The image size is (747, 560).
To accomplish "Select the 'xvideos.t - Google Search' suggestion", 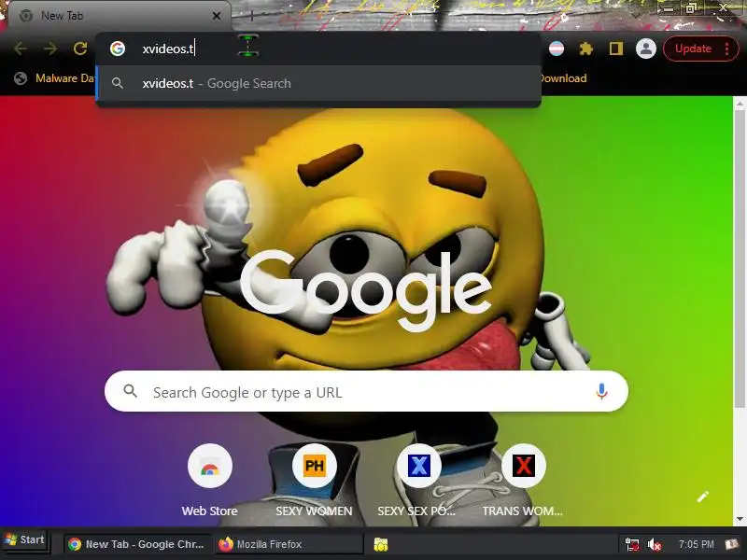I will click(x=318, y=83).
